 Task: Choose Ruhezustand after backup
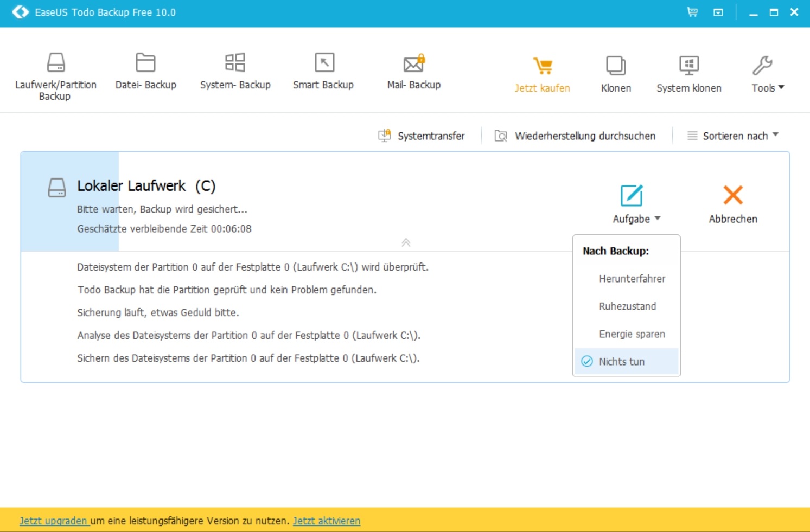click(x=627, y=306)
